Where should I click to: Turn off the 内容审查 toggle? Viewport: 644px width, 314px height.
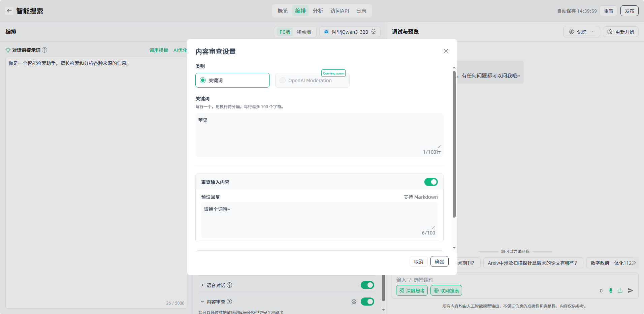coord(367,302)
